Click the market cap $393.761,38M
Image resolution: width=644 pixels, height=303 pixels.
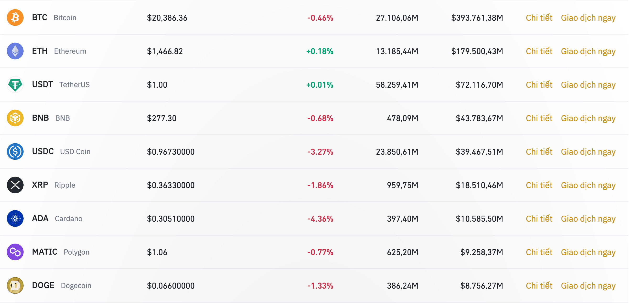click(477, 18)
